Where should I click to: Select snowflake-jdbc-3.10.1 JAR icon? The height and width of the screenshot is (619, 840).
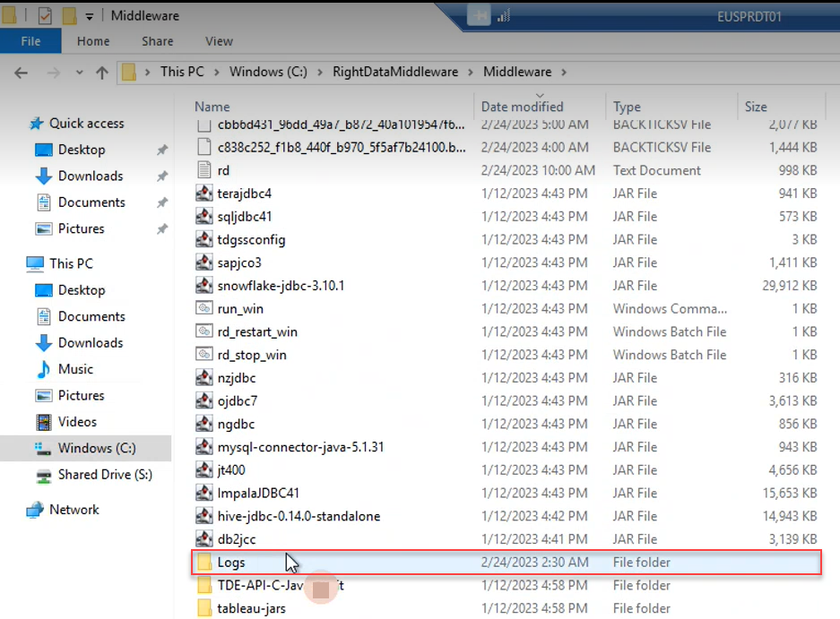pyautogui.click(x=204, y=286)
